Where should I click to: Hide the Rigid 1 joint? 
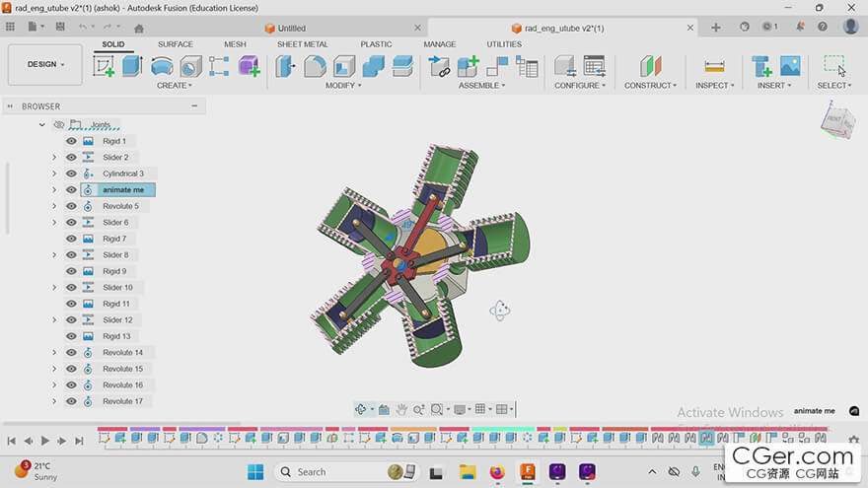[71, 141]
